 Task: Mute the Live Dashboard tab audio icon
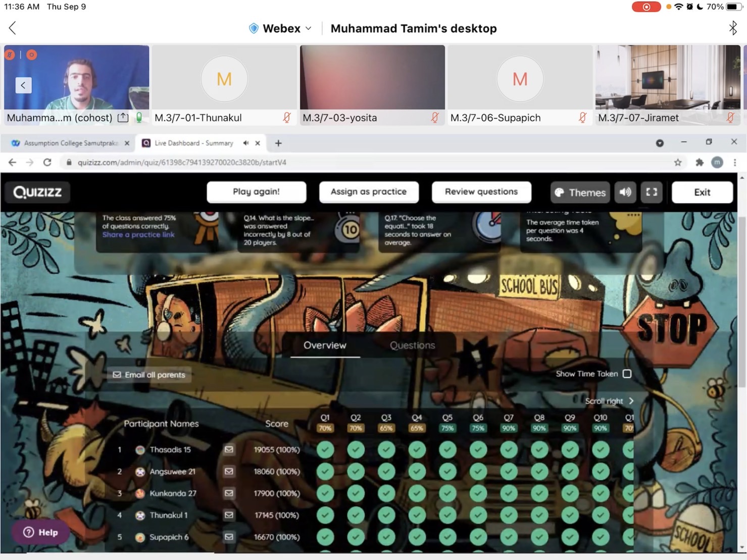[x=246, y=143]
